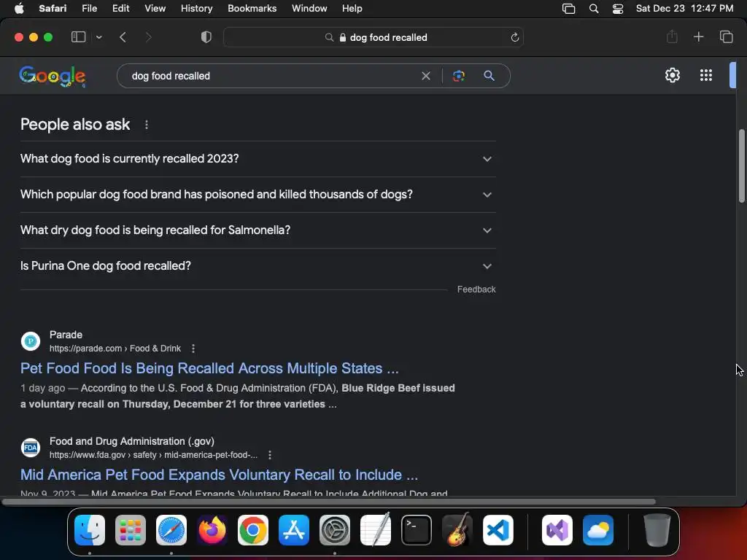The image size is (747, 560).
Task: Click the Google logo
Action: (x=53, y=76)
